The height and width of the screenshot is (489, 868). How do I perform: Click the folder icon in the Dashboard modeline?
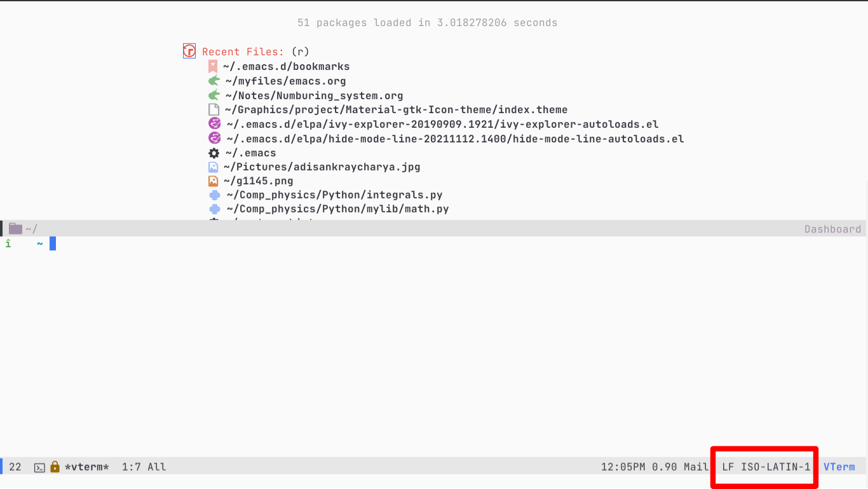click(15, 228)
